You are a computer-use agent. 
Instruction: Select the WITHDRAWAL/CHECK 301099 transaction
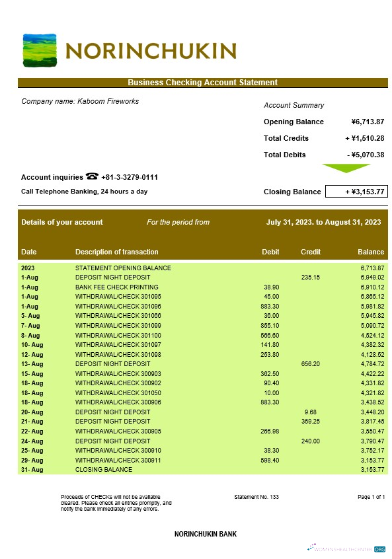(202, 326)
